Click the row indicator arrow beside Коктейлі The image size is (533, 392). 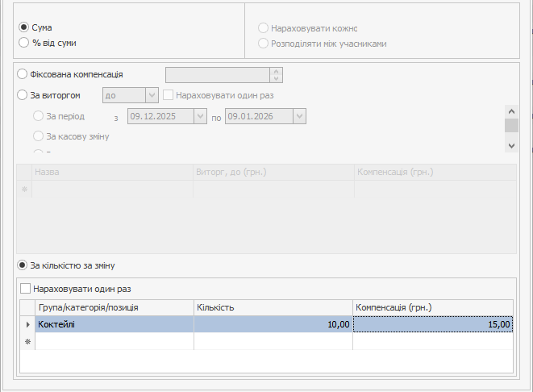[28, 324]
